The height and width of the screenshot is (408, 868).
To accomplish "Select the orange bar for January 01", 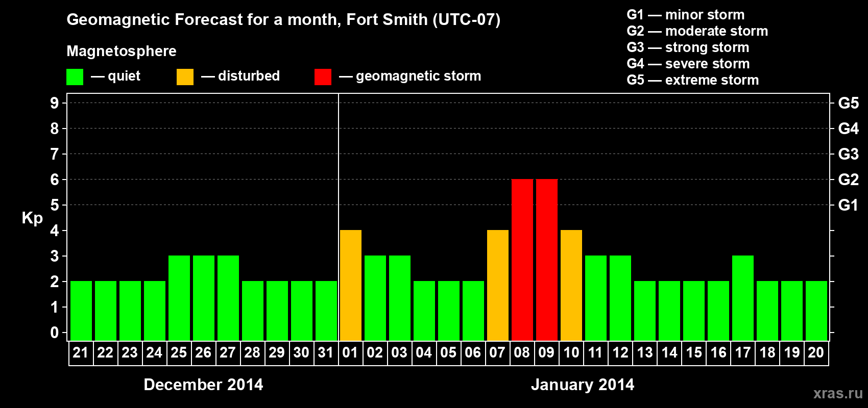I will click(x=350, y=286).
